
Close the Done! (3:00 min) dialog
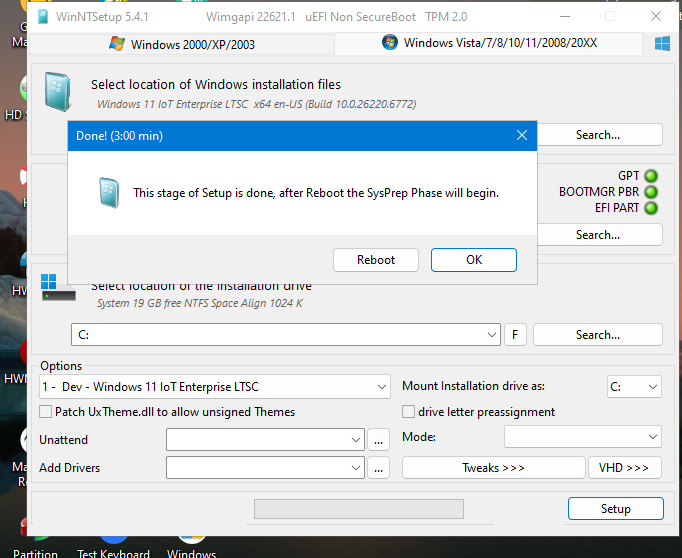(522, 135)
